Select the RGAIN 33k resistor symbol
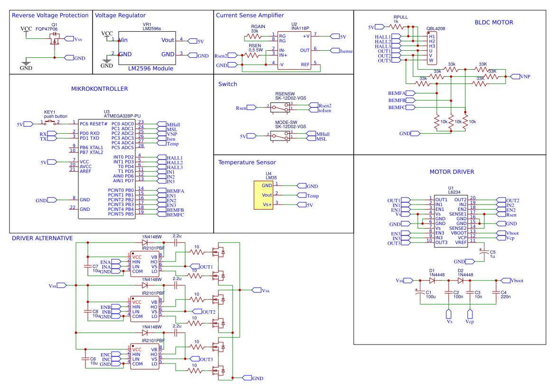The height and width of the screenshot is (392, 555). click(x=254, y=37)
